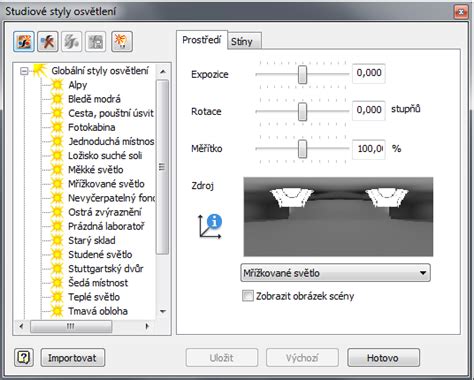The width and height of the screenshot is (474, 380).
Task: Select the Nevyčerpatelný fond style
Action: click(111, 198)
